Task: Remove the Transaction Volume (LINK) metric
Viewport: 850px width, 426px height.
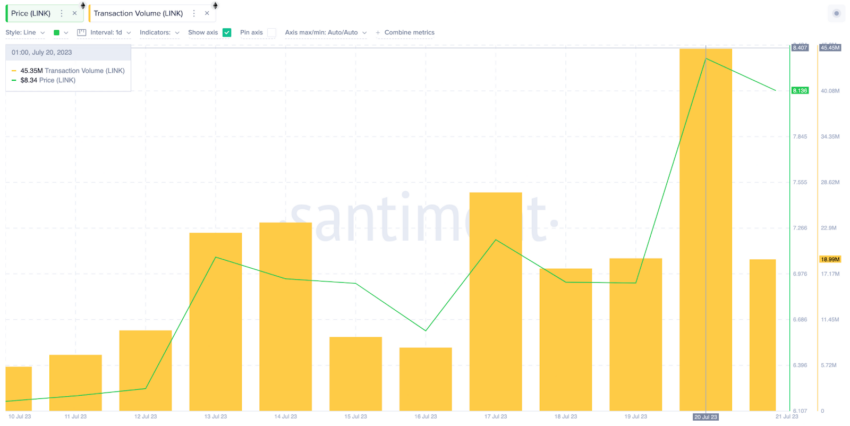Action: tap(207, 13)
